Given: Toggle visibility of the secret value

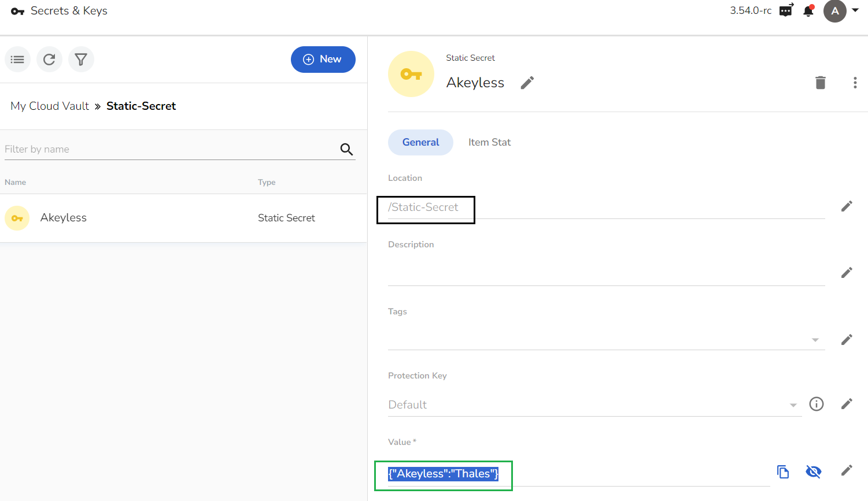Looking at the screenshot, I should (814, 472).
